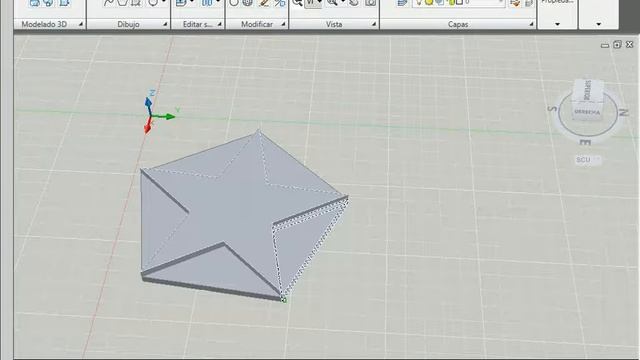Restore the drawing viewport window
Screen dimensions: 640x360
[617, 44]
